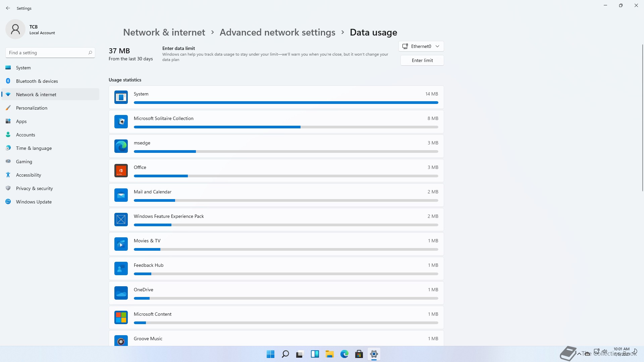Click the 'Groove Music' label
The image size is (644, 362).
pyautogui.click(x=148, y=339)
